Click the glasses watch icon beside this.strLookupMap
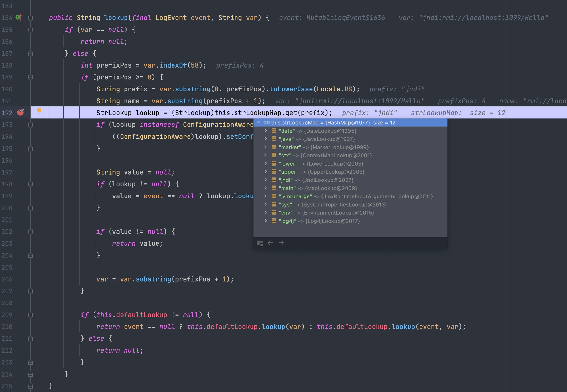Viewport: 567px width, 392px height. click(267, 122)
